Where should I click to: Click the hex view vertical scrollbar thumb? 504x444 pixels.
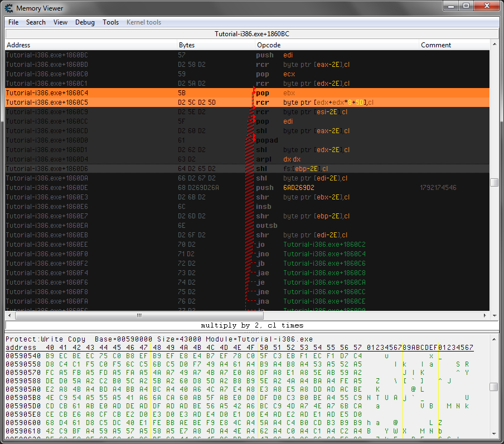(x=494, y=387)
